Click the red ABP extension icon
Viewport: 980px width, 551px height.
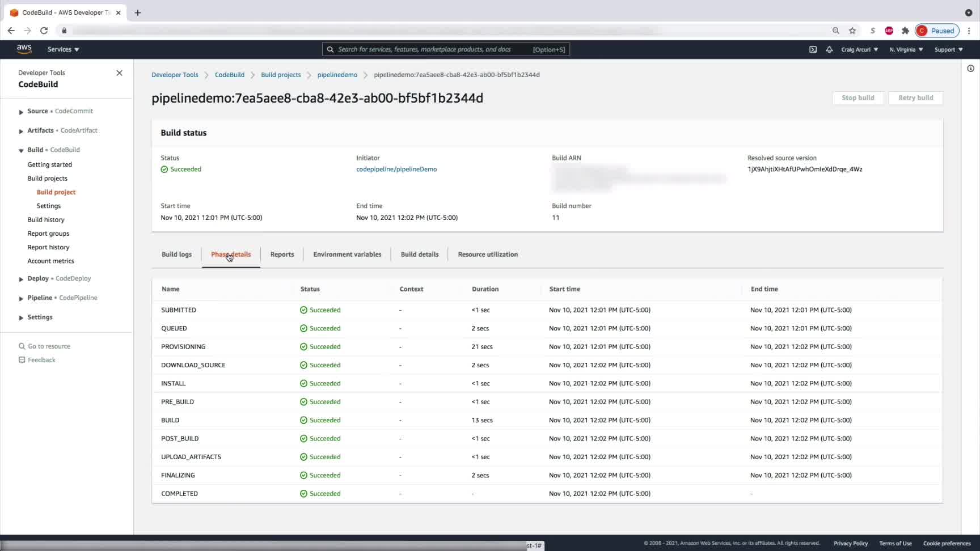pos(889,31)
